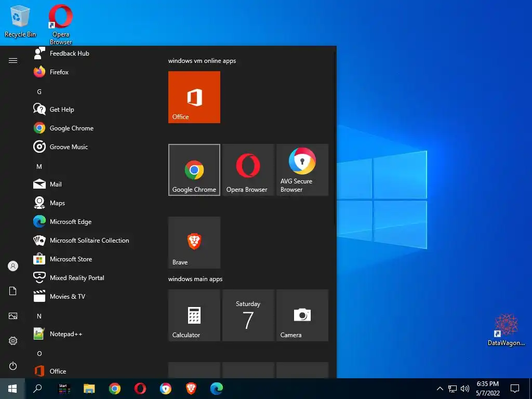Open taskbar Search magnifier
This screenshot has height=399, width=532.
click(x=37, y=389)
